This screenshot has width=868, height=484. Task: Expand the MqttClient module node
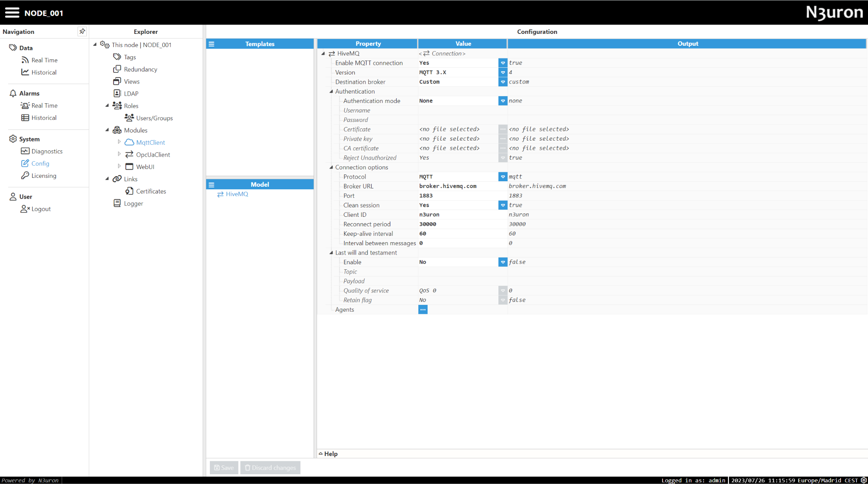click(119, 142)
